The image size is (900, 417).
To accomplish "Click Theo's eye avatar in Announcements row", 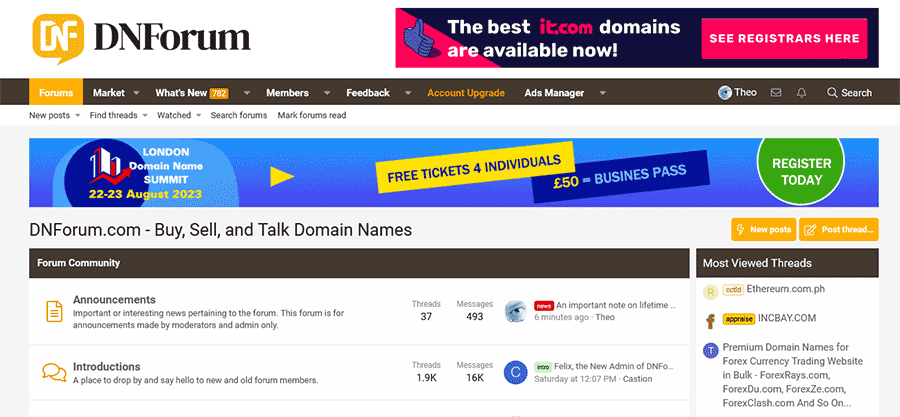I will pyautogui.click(x=515, y=311).
